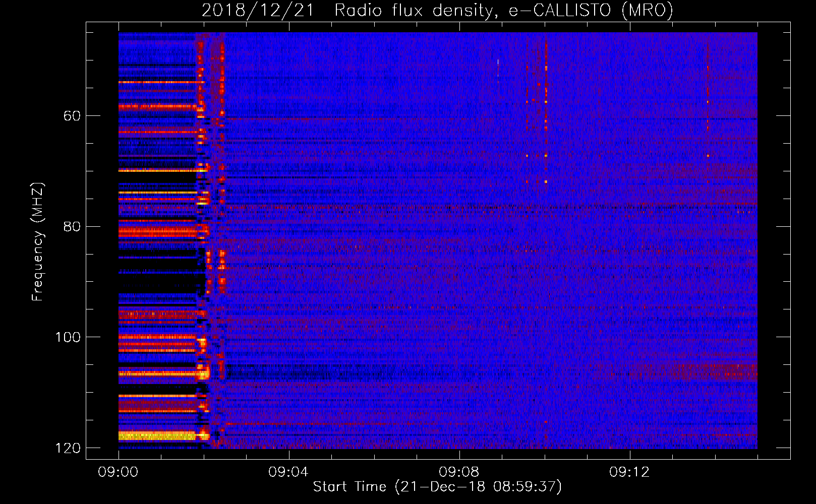
Task: Click the '09:08' time tick label
Action: (459, 472)
